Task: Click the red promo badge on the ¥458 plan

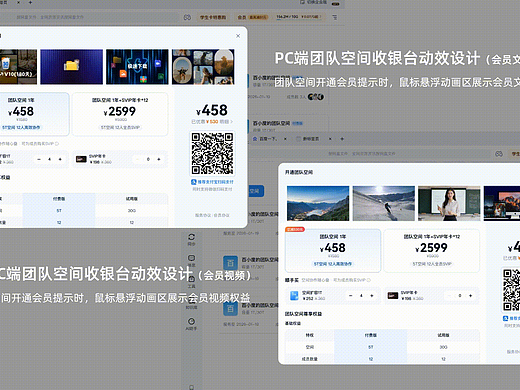Action: coord(295,229)
